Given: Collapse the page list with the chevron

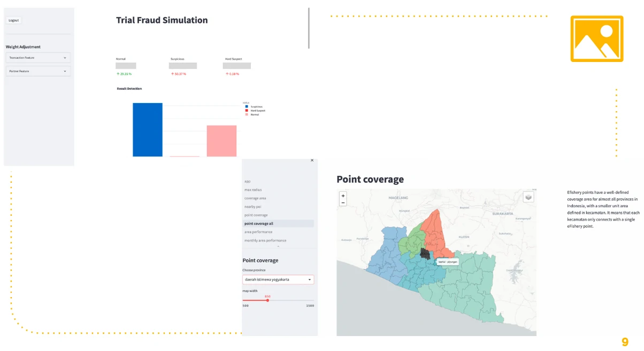Looking at the screenshot, I should tap(278, 246).
